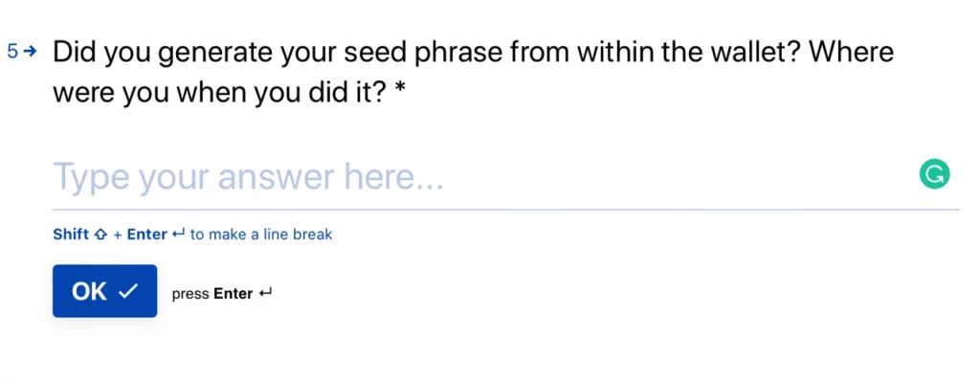Viewport: 980px width, 383px height.
Task: Click the Shift up-arrow key icon
Action: point(100,236)
